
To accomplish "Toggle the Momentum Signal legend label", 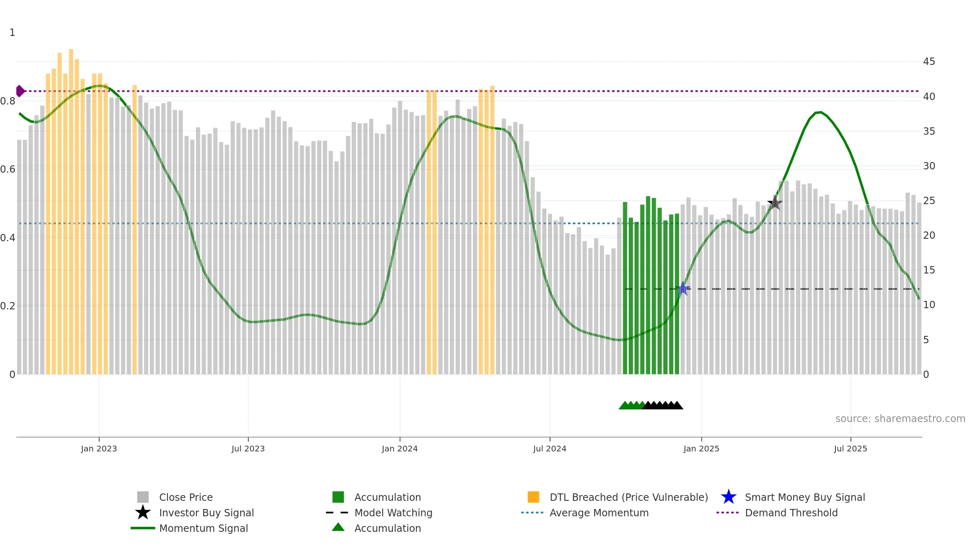I will click(x=203, y=528).
